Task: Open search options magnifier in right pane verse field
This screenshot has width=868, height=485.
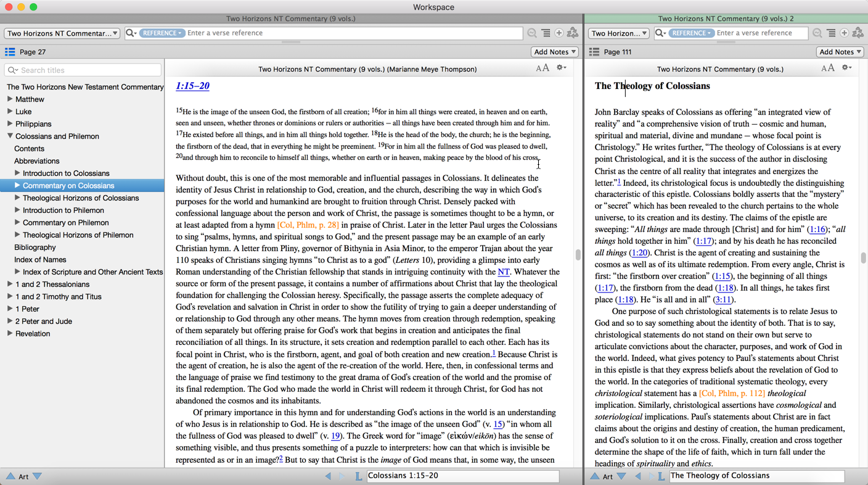Action: [x=660, y=33]
